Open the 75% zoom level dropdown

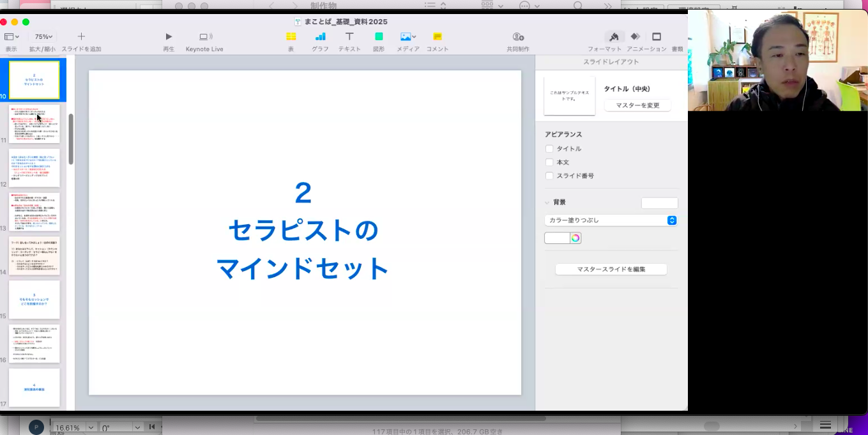point(44,37)
